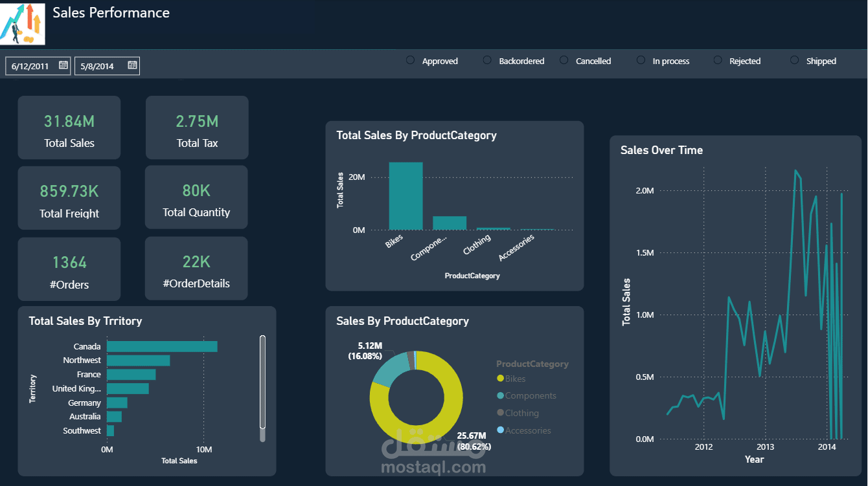
Task: Click the start date input field
Action: pyautogui.click(x=31, y=65)
